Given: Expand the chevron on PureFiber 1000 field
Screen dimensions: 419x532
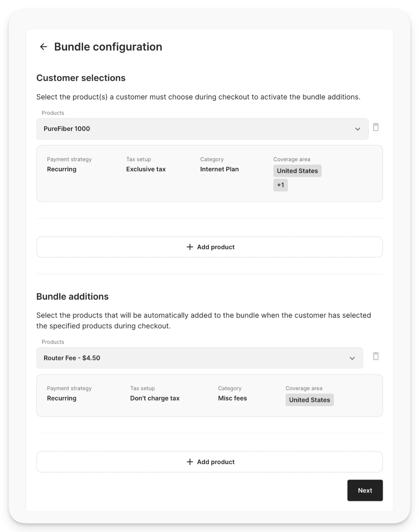Looking at the screenshot, I should point(358,129).
